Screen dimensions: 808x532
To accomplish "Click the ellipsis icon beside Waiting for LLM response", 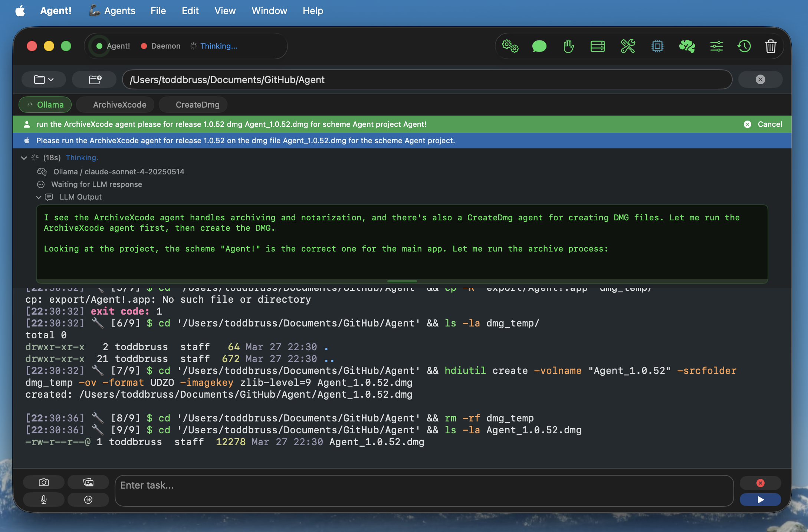I will coord(41,184).
